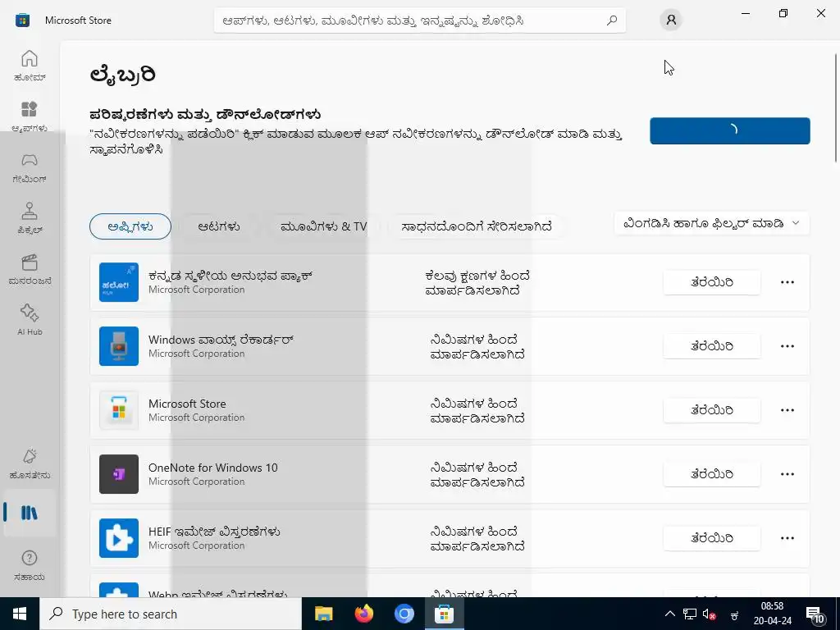Image resolution: width=840 pixels, height=630 pixels.
Task: Open the Entertainment clapperboard section
Action: [30, 269]
